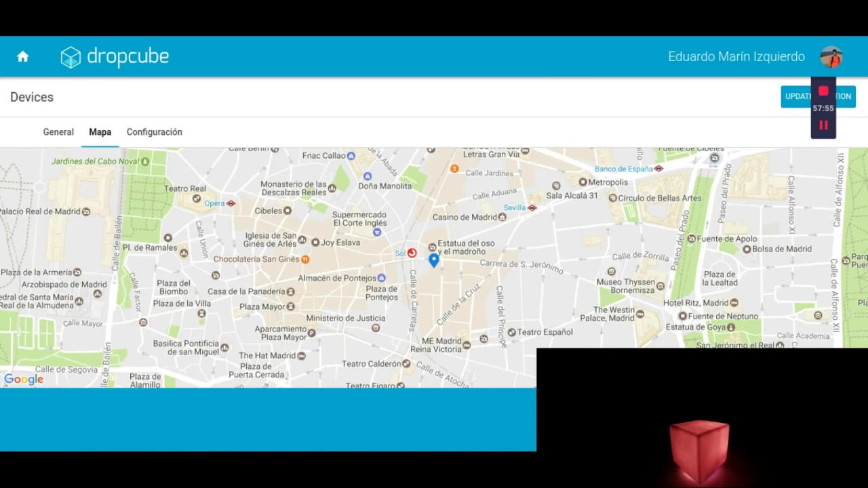Select the Hotel Ritz, Madrid marker
This screenshot has width=868, height=488.
734,303
